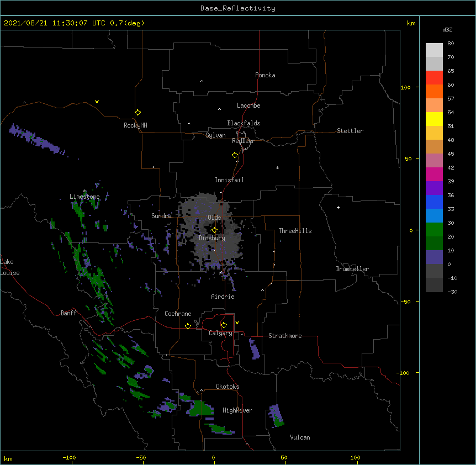Pick the dark blue 33-36 dBZ swatch
This screenshot has width=476, height=465.
point(434,202)
